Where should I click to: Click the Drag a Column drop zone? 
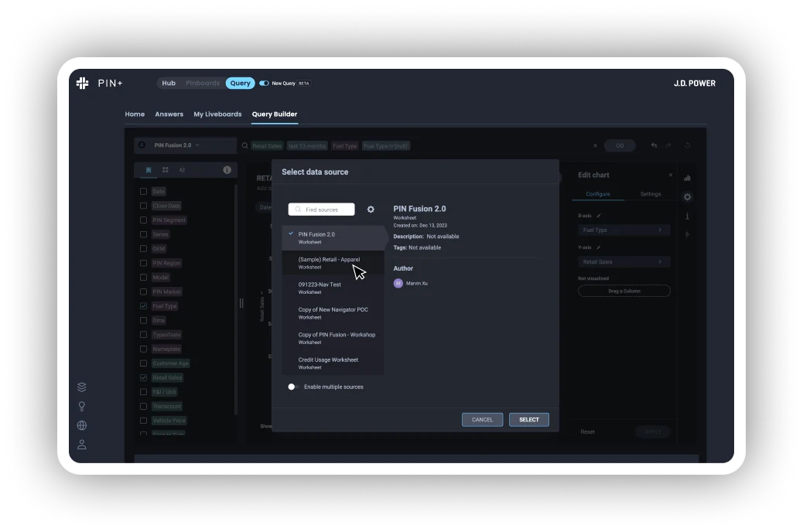(624, 291)
